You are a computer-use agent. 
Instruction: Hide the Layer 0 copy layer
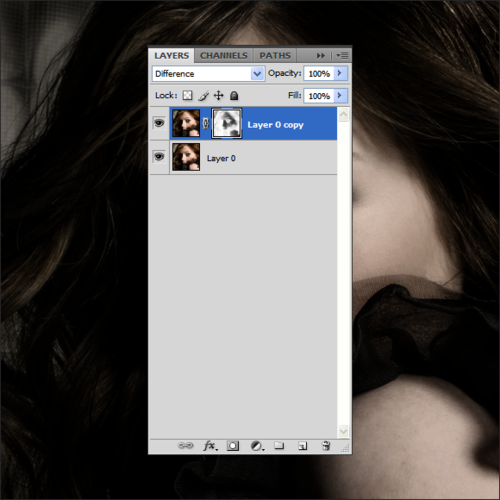click(159, 123)
